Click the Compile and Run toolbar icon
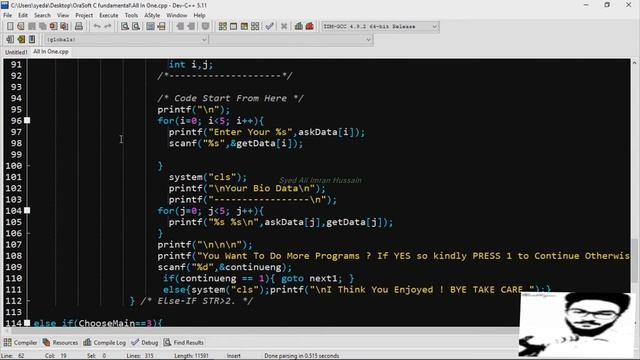 click(244, 27)
